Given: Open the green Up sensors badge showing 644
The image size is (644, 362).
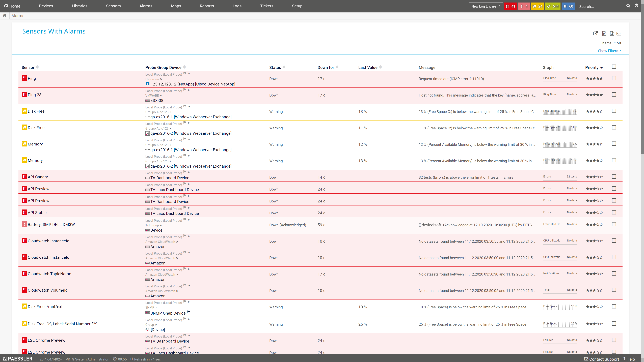Looking at the screenshot, I should coord(553,6).
